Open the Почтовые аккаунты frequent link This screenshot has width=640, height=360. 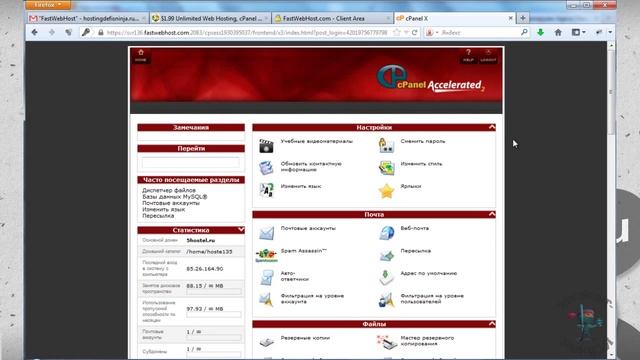(171, 203)
